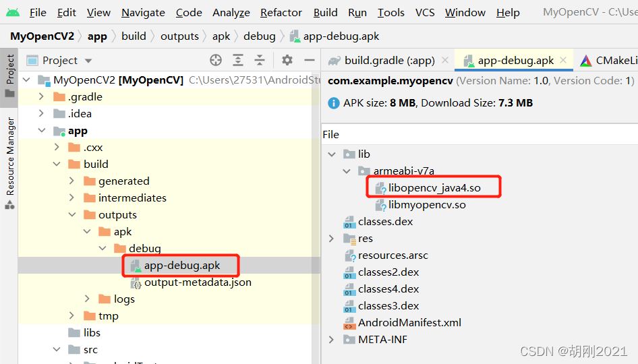
Task: Select AndroidManifest.xml in APK analyzer
Action: coord(409,322)
